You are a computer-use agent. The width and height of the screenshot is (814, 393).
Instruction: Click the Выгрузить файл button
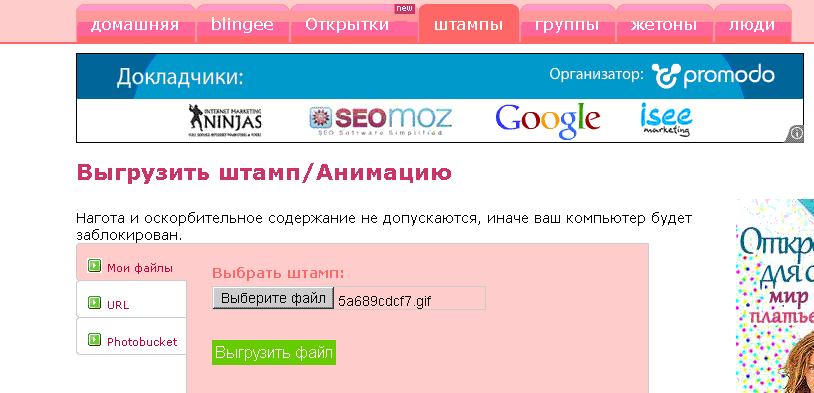click(274, 353)
